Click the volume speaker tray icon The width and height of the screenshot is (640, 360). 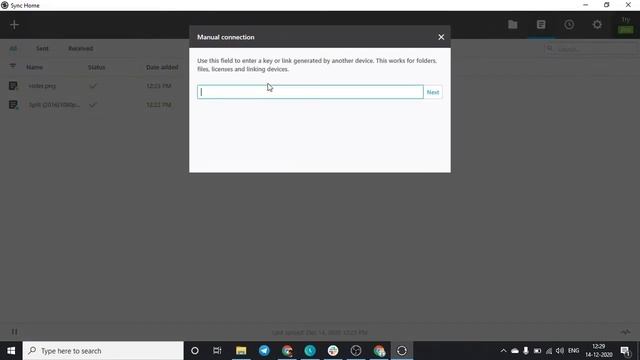point(560,351)
